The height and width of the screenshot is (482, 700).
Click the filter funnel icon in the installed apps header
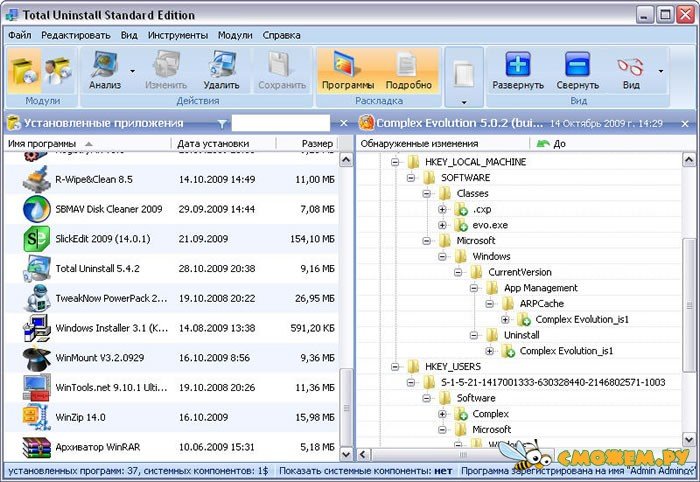pos(222,124)
